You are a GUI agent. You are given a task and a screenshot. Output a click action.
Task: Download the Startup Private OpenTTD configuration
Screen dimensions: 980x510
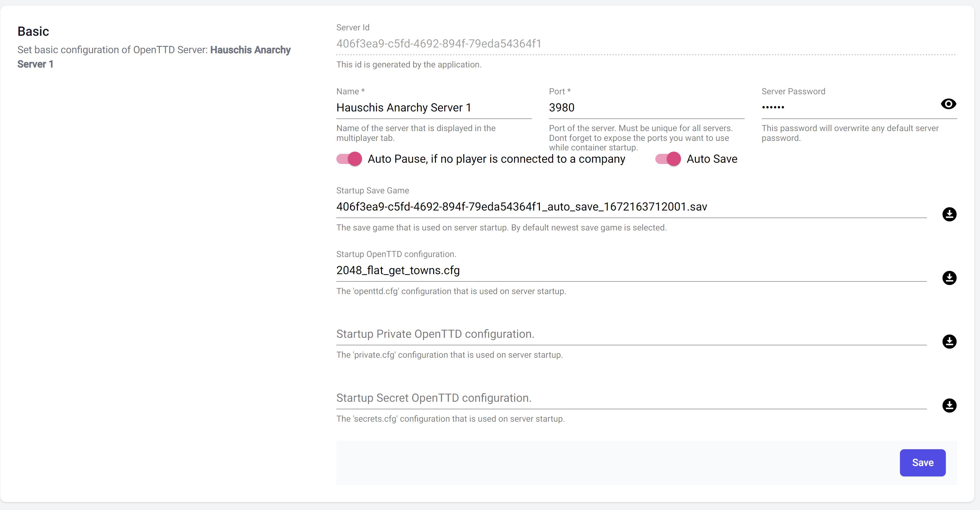(x=949, y=341)
